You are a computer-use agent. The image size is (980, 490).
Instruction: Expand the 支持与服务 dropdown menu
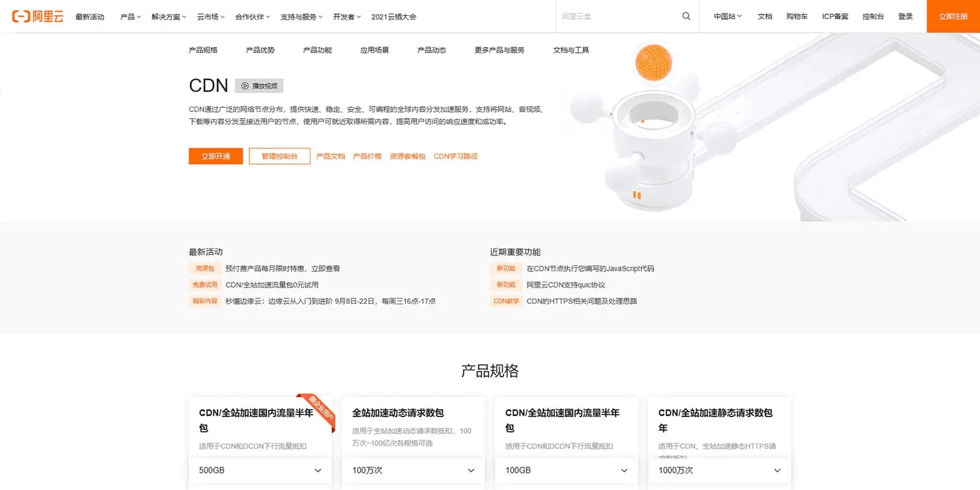(301, 17)
